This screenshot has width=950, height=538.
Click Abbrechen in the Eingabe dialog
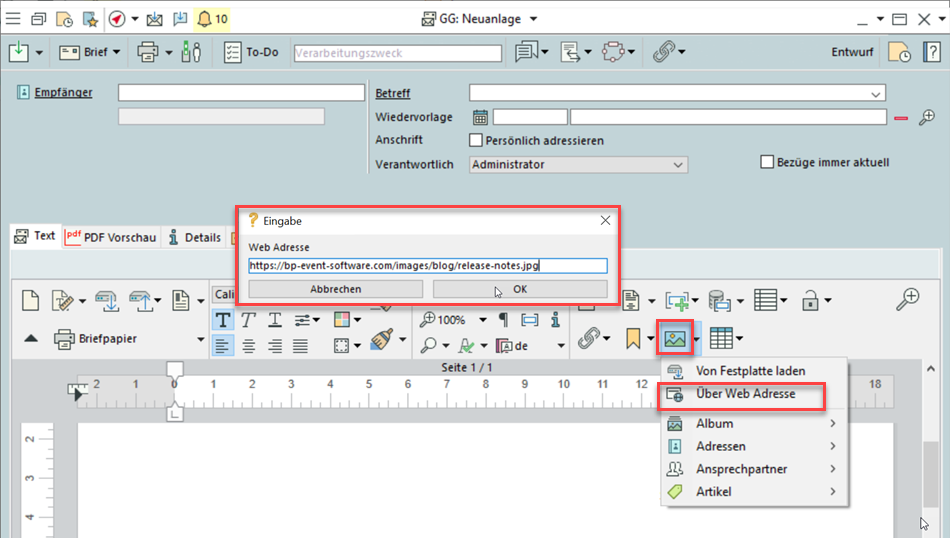[x=335, y=289]
